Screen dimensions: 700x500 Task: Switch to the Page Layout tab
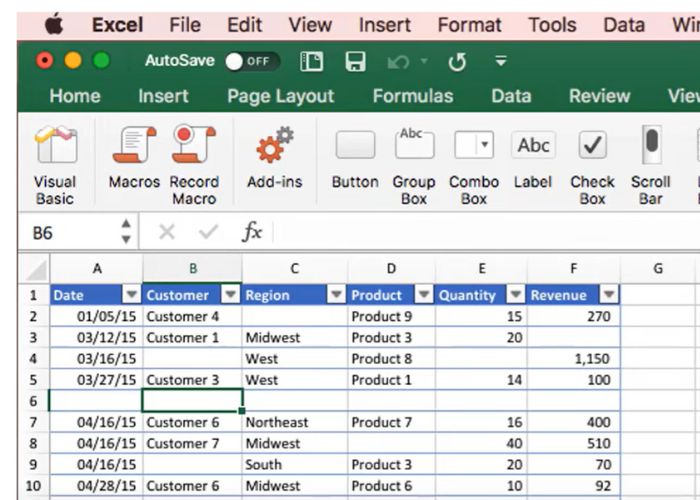coord(281,96)
